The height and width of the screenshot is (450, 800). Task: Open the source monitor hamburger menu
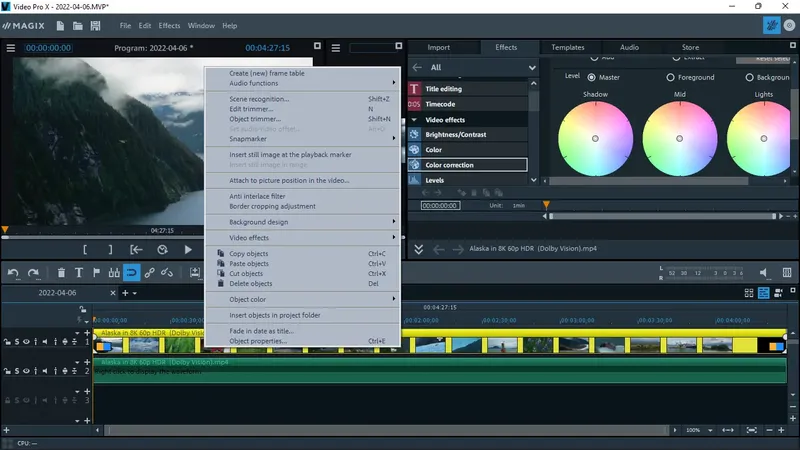click(336, 48)
